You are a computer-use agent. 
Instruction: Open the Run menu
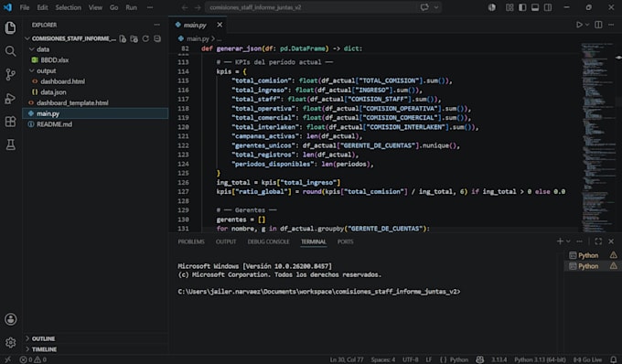(132, 7)
